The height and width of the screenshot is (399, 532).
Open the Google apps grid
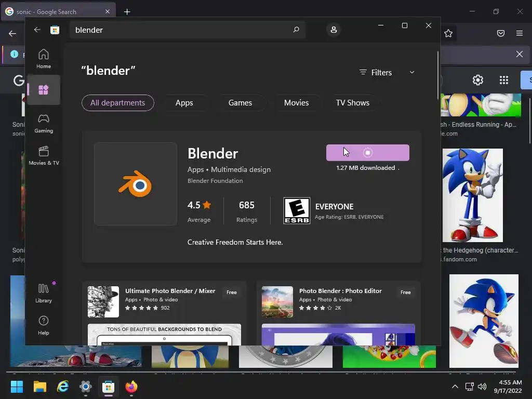[504, 80]
